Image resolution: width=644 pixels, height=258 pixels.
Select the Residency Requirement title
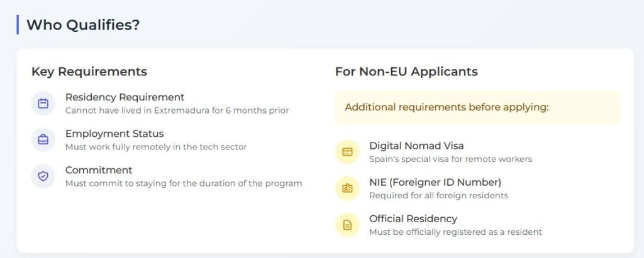pyautogui.click(x=125, y=97)
